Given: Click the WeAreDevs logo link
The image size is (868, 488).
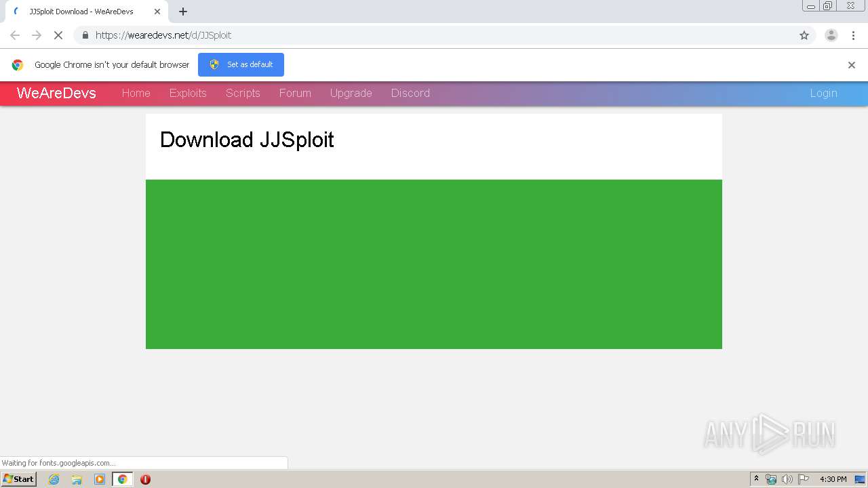Looking at the screenshot, I should click(56, 93).
